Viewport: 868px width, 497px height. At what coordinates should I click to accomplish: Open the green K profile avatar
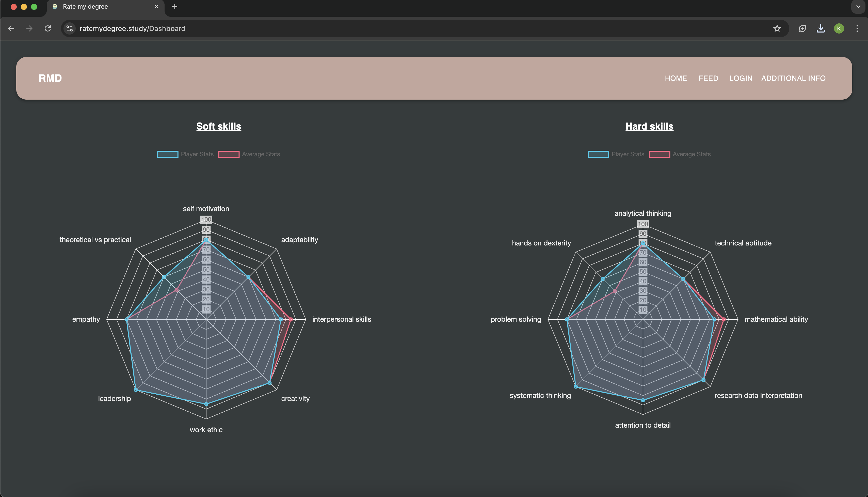pos(839,28)
